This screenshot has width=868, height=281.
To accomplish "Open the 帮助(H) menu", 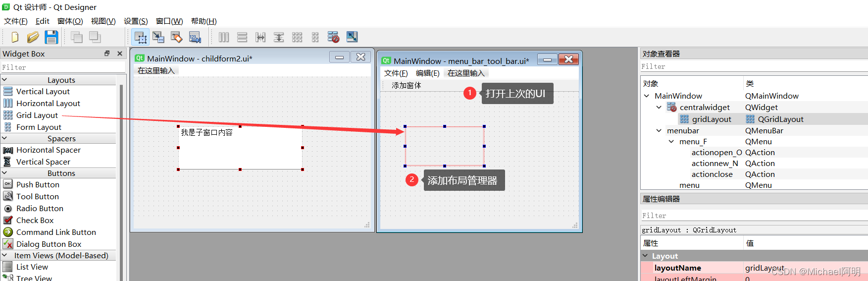I will 204,21.
